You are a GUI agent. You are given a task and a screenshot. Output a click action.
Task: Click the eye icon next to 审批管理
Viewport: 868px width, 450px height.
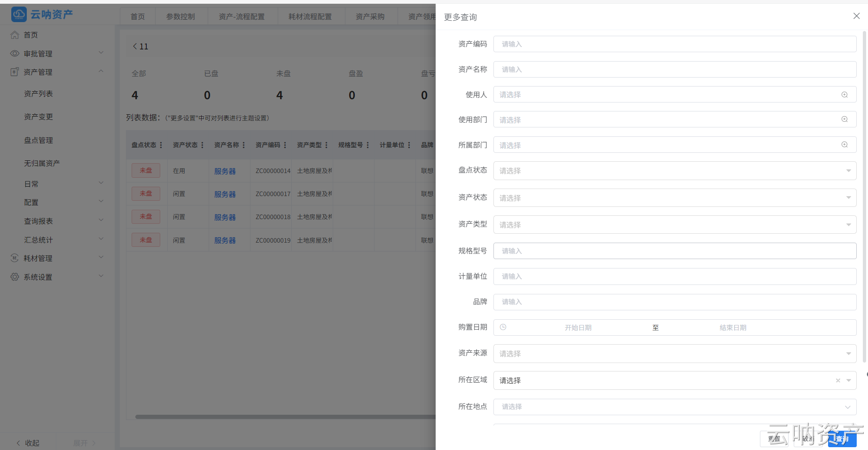15,54
